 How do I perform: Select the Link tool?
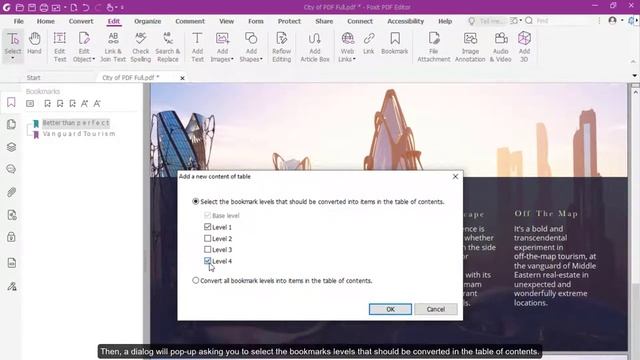(x=369, y=43)
